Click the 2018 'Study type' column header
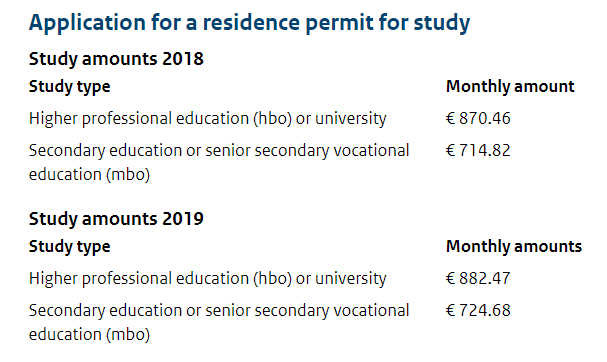The height and width of the screenshot is (362, 607). [x=70, y=87]
